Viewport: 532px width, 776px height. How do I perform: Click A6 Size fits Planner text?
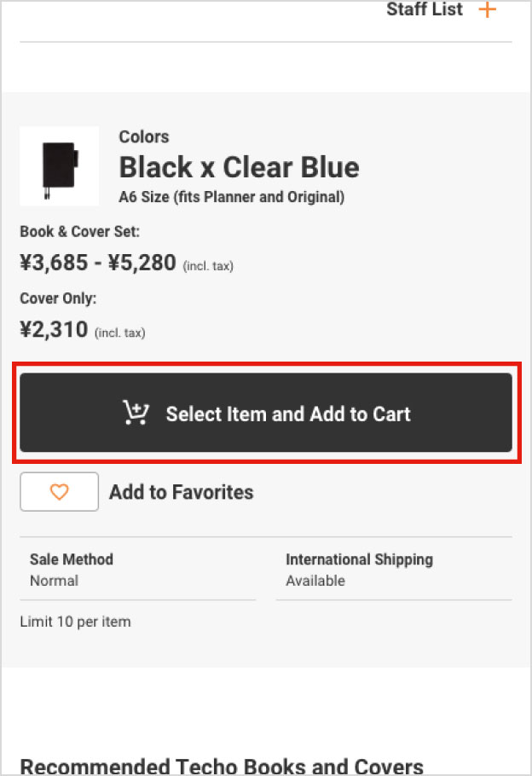tap(231, 197)
